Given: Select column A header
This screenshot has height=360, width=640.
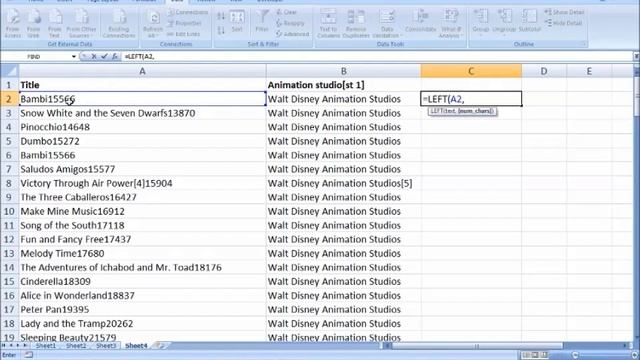Looking at the screenshot, I should [142, 71].
